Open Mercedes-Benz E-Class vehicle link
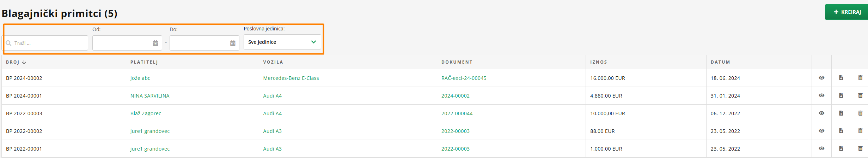This screenshot has width=868, height=158. 291,78
